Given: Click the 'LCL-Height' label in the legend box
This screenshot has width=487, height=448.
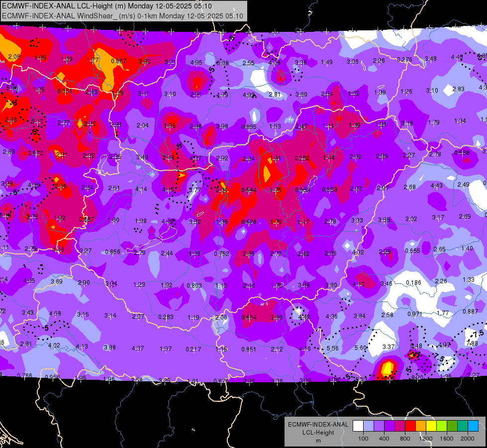Looking at the screenshot, I should click(318, 433).
